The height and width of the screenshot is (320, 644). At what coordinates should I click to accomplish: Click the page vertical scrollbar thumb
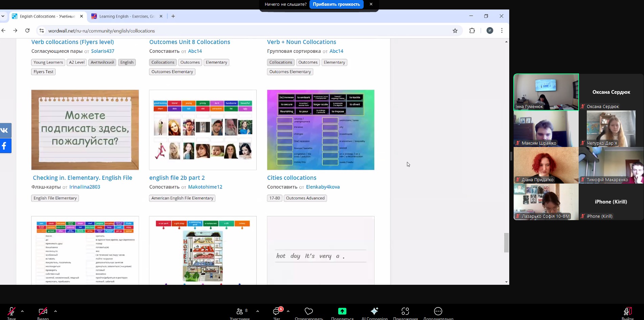pos(506,242)
